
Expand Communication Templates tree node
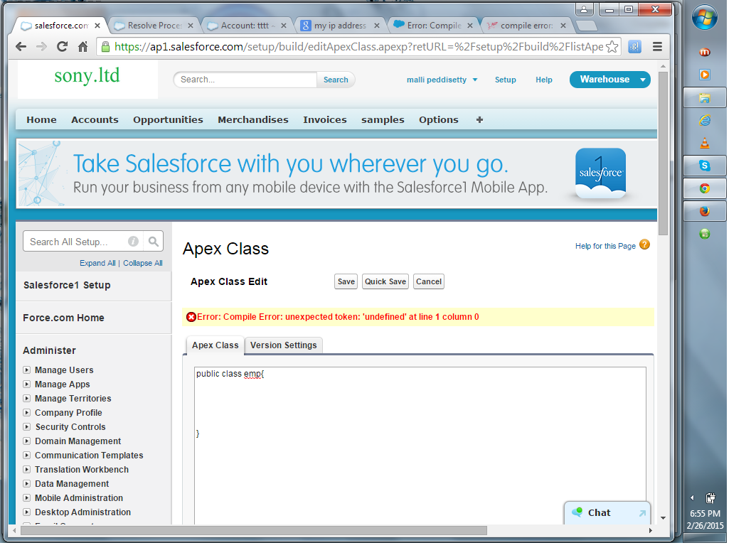coord(27,456)
